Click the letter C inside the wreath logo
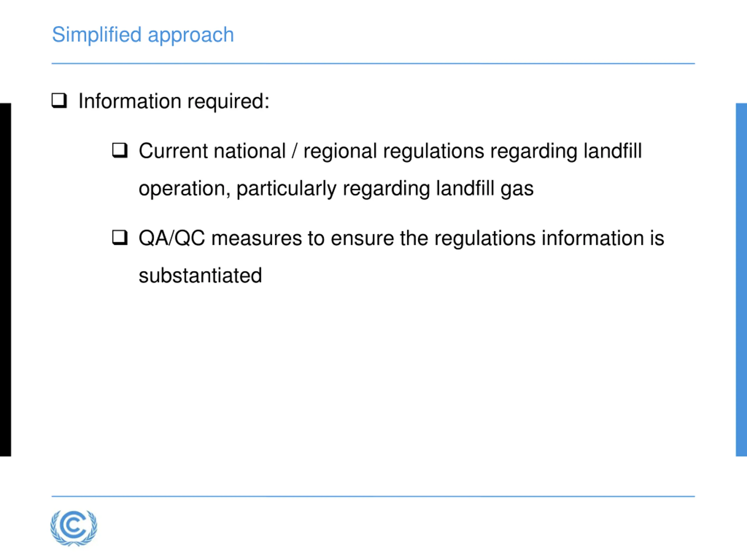 tap(73, 525)
